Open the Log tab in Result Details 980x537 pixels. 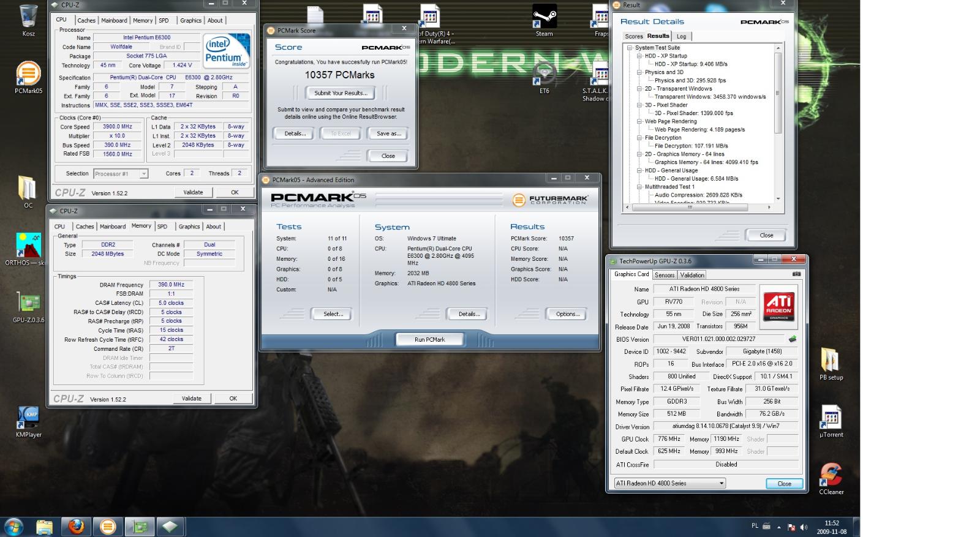tap(681, 37)
